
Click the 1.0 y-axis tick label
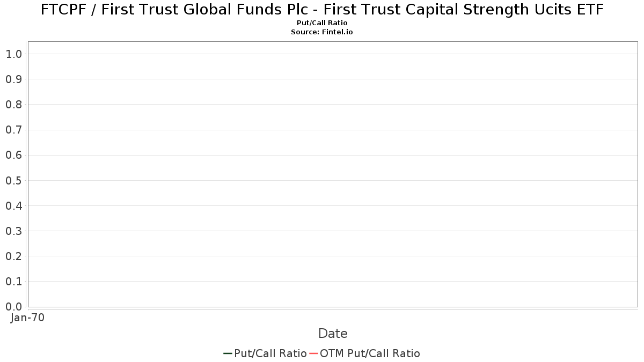tap(13, 54)
